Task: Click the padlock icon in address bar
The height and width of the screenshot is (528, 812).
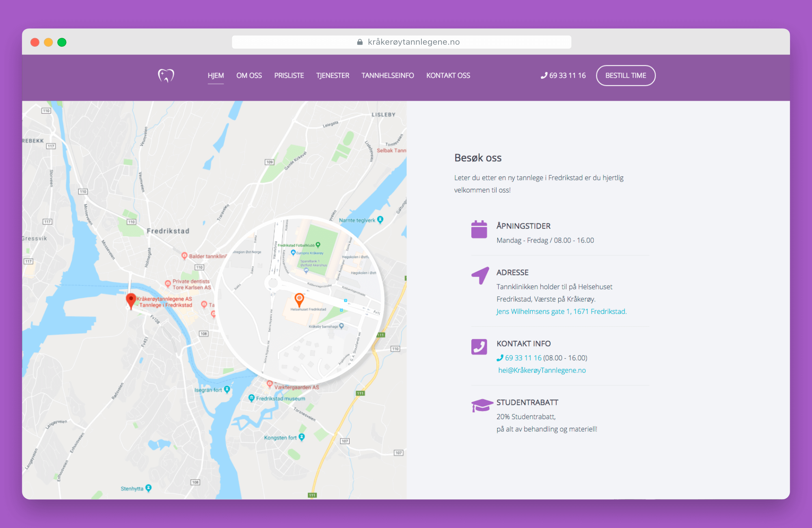Action: click(x=360, y=42)
